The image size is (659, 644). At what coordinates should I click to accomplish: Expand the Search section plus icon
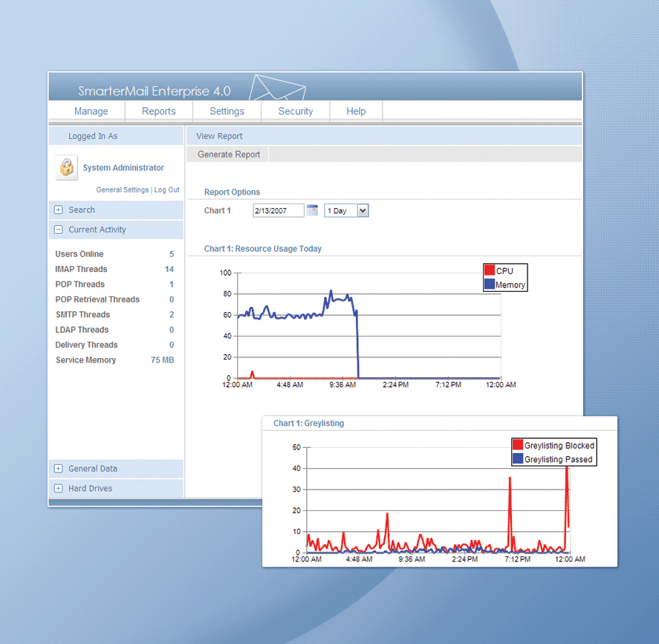click(59, 210)
